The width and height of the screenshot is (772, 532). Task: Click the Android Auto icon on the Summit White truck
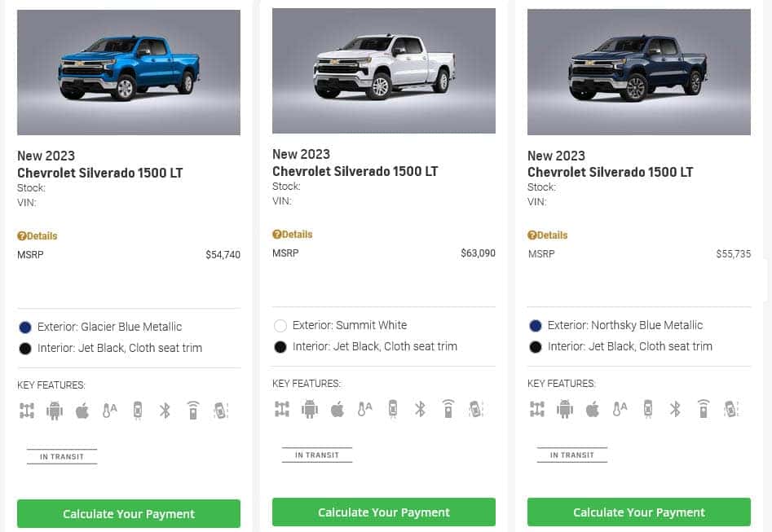pyautogui.click(x=309, y=409)
